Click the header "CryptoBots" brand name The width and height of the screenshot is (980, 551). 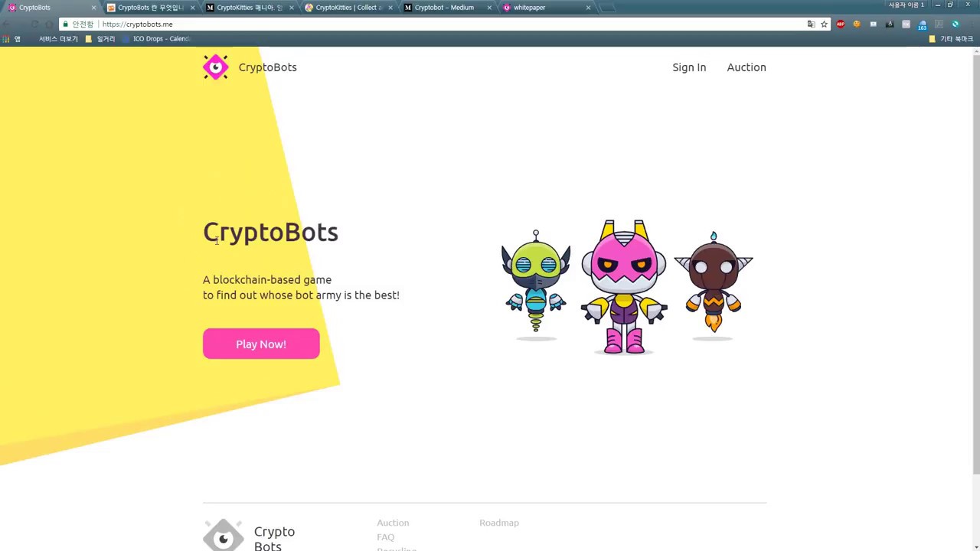point(267,67)
